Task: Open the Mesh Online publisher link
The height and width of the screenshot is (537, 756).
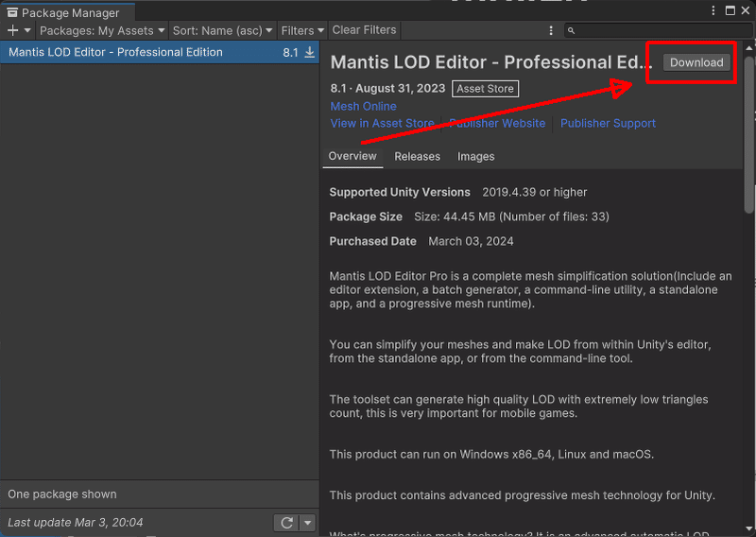Action: (363, 106)
